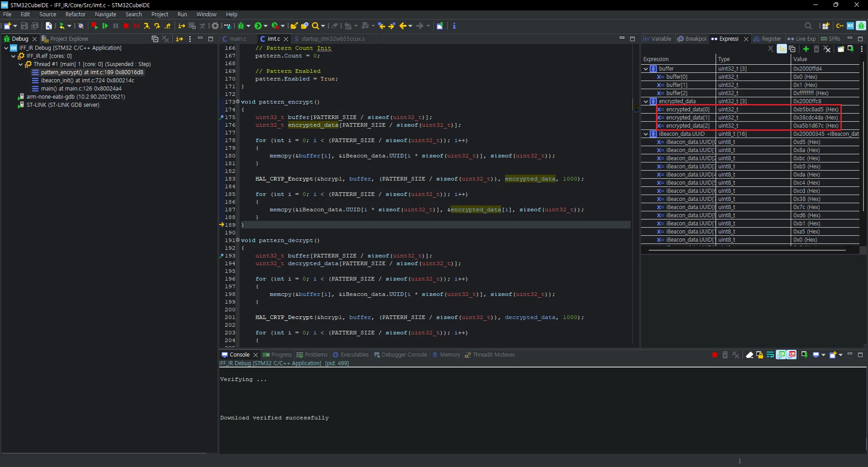The height and width of the screenshot is (467, 868).
Task: Toggle Word Wrap in console toolbar
Action: [x=770, y=355]
